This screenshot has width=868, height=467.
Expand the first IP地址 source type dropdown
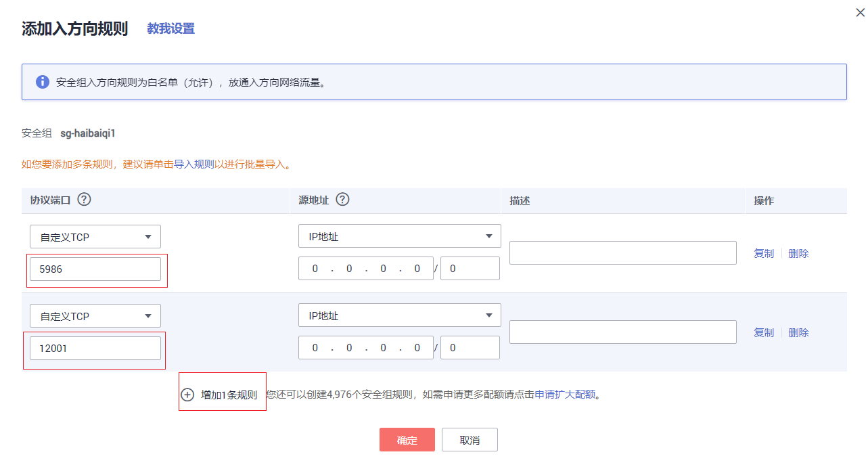coord(399,236)
